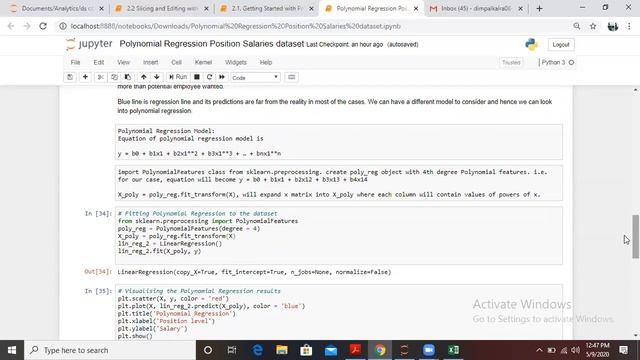Restart the kernel icon
The image size is (640, 360).
209,77
